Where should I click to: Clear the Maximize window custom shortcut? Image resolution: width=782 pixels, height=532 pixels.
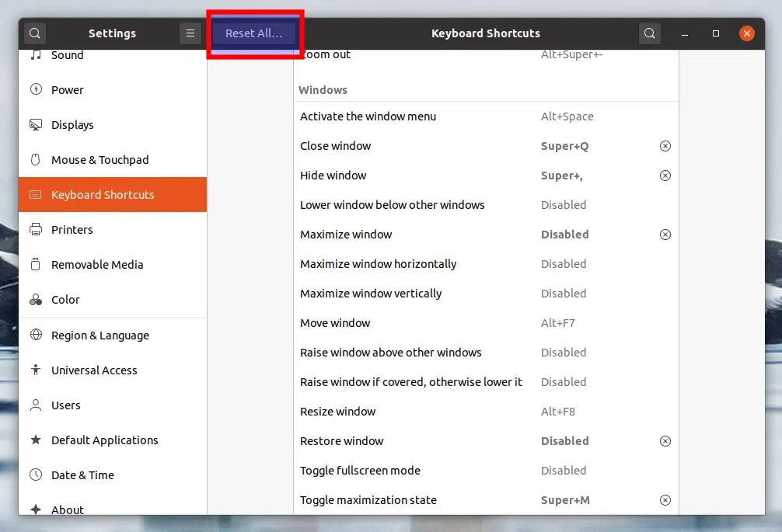pos(665,235)
